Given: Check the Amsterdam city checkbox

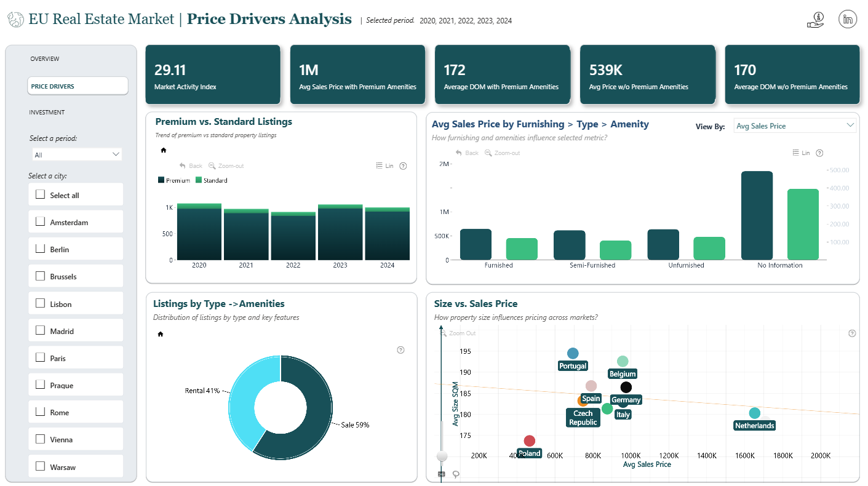Looking at the screenshot, I should tap(41, 221).
